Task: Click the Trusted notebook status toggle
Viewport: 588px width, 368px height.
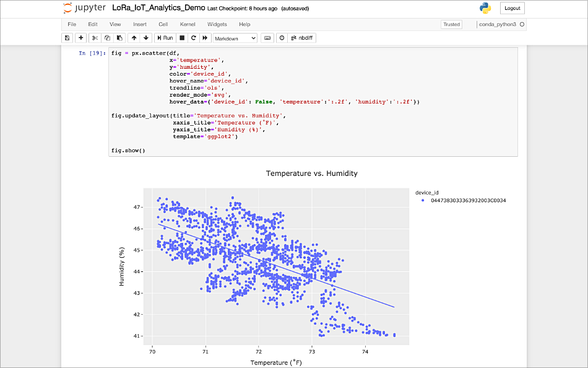Action: point(451,24)
